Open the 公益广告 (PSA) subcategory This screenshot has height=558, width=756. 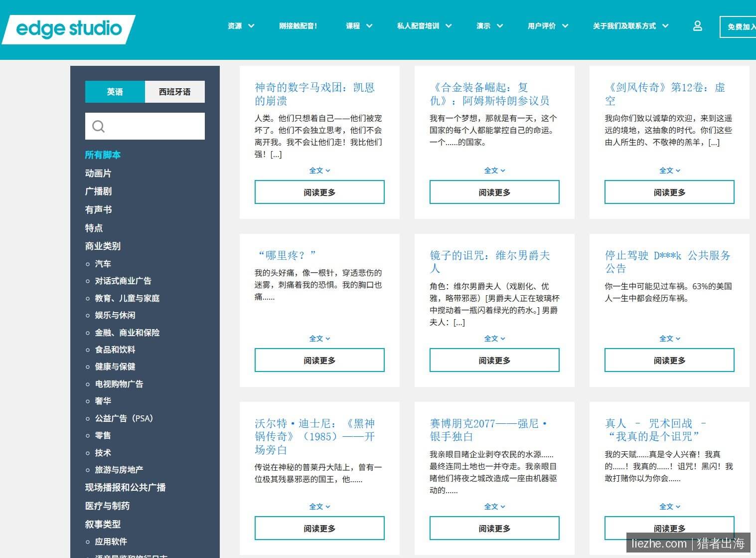click(124, 418)
